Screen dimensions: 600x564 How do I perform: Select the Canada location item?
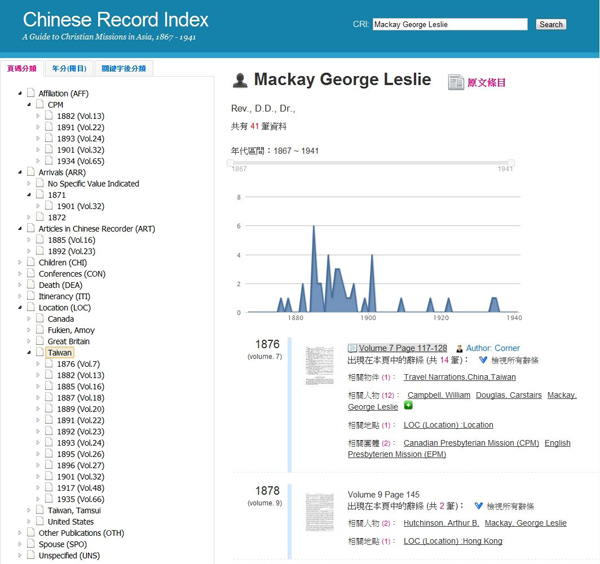click(60, 319)
